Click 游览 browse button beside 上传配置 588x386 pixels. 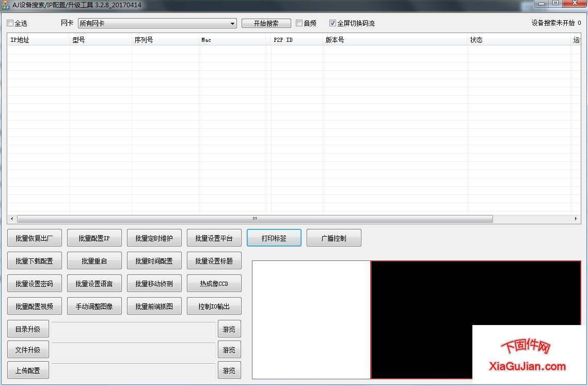(229, 370)
